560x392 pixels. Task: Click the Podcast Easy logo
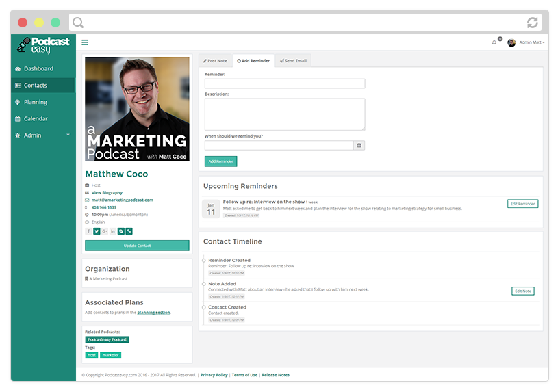pyautogui.click(x=43, y=45)
